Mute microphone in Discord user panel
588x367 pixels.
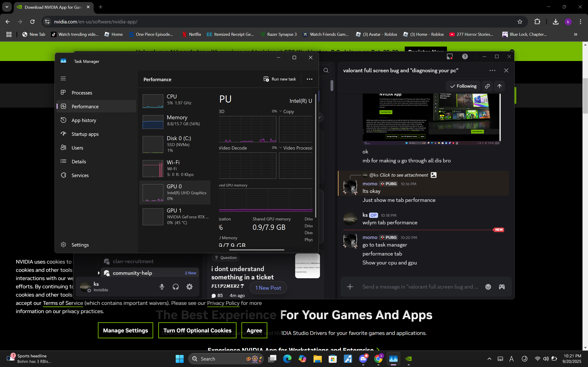pos(162,287)
